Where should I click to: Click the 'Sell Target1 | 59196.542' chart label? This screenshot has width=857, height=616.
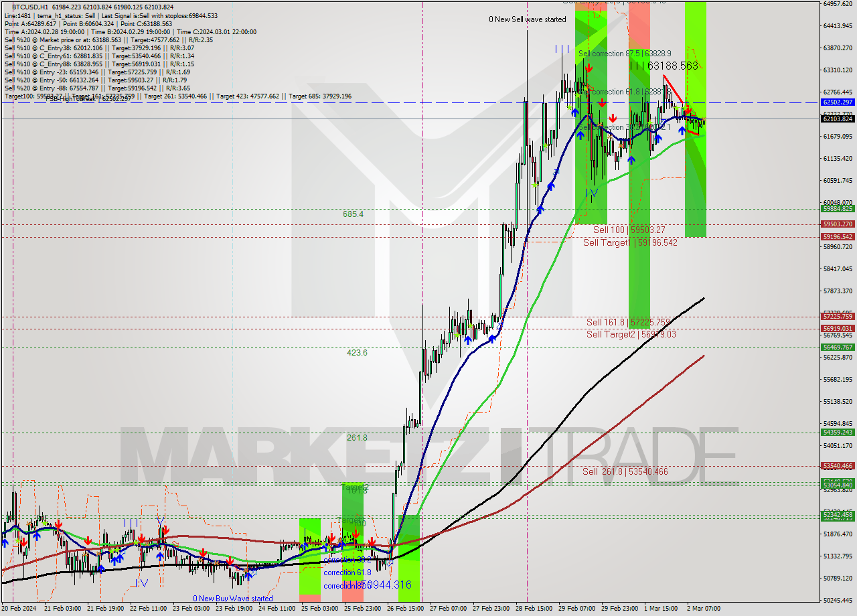point(630,242)
